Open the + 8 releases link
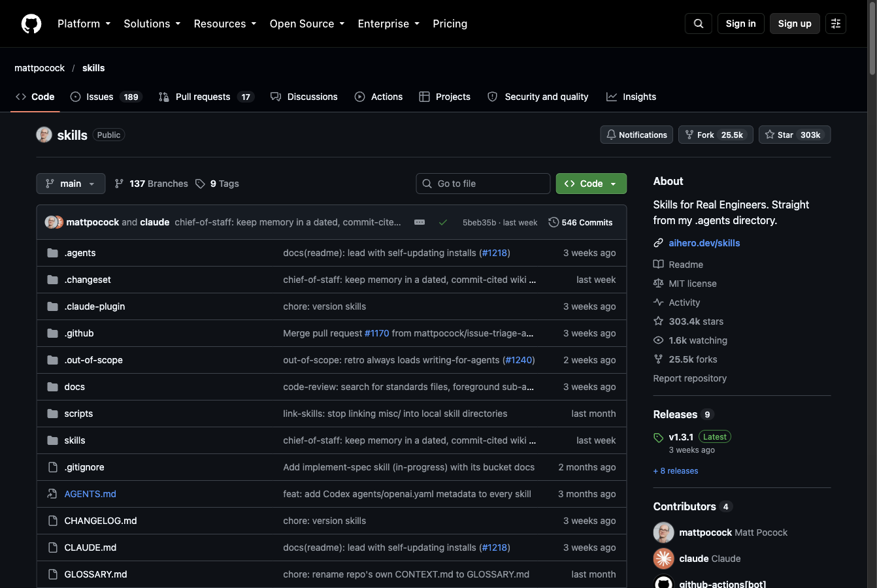Screen dimensions: 877x588 click(x=676, y=471)
